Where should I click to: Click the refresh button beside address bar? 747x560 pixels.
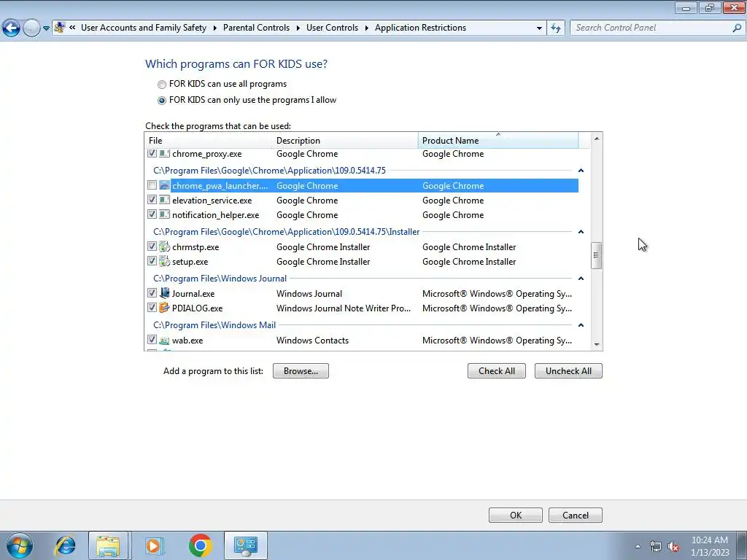click(555, 28)
